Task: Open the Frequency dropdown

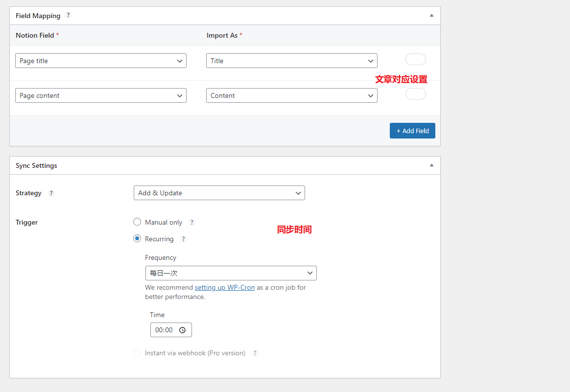Action: point(231,273)
